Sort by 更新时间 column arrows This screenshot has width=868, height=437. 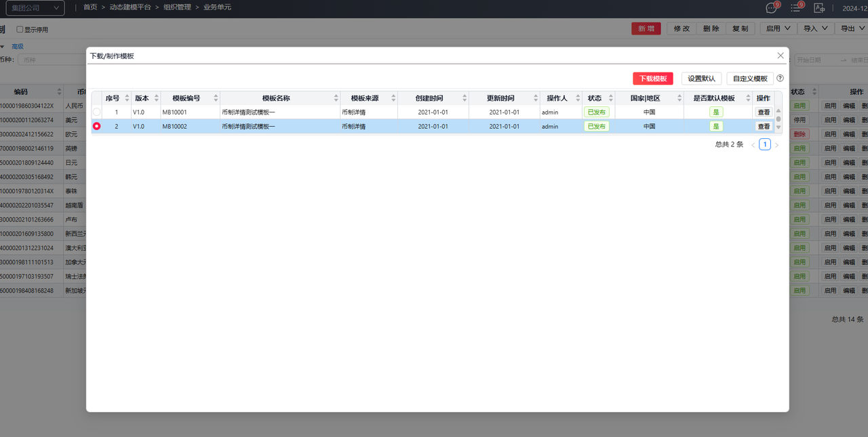[x=535, y=98]
